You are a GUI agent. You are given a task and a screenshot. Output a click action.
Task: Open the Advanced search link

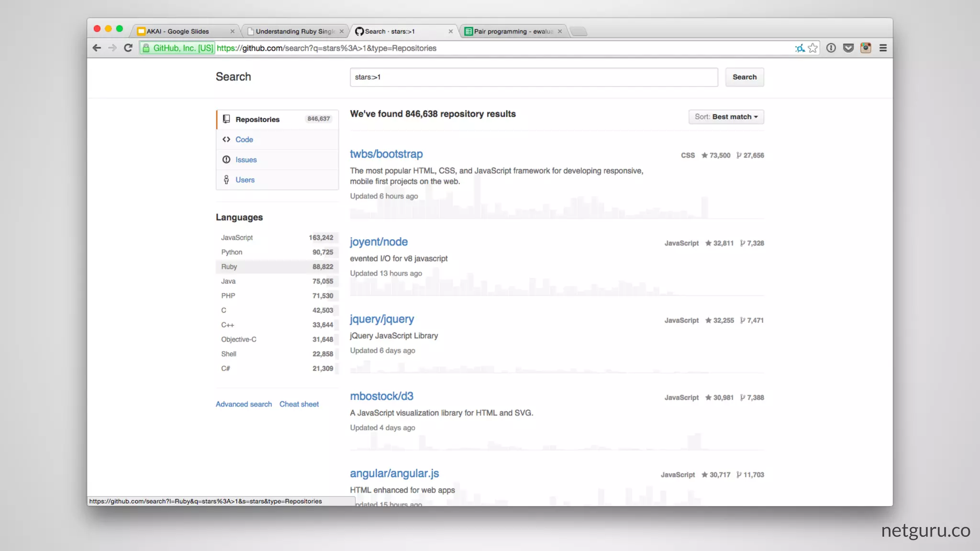coord(244,404)
